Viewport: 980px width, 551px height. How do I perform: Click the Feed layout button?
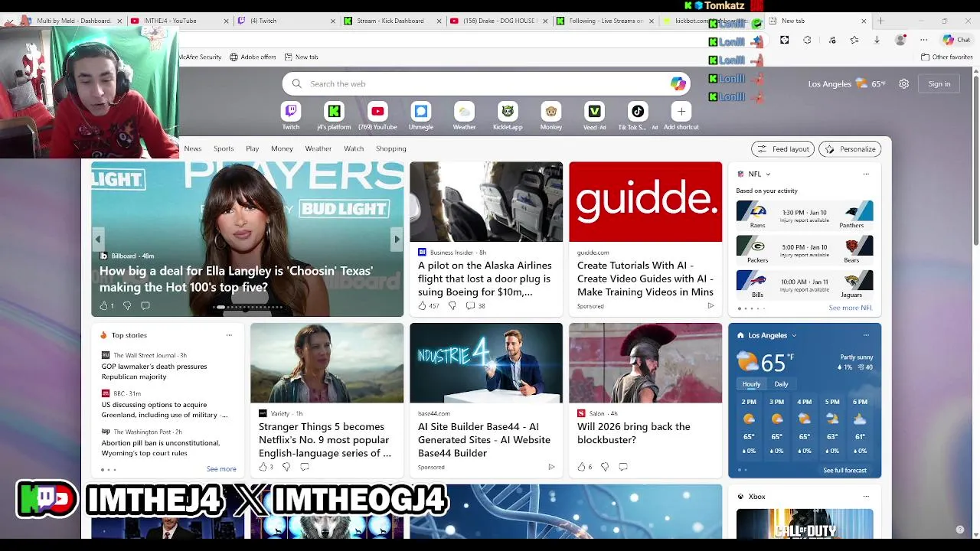tap(782, 149)
